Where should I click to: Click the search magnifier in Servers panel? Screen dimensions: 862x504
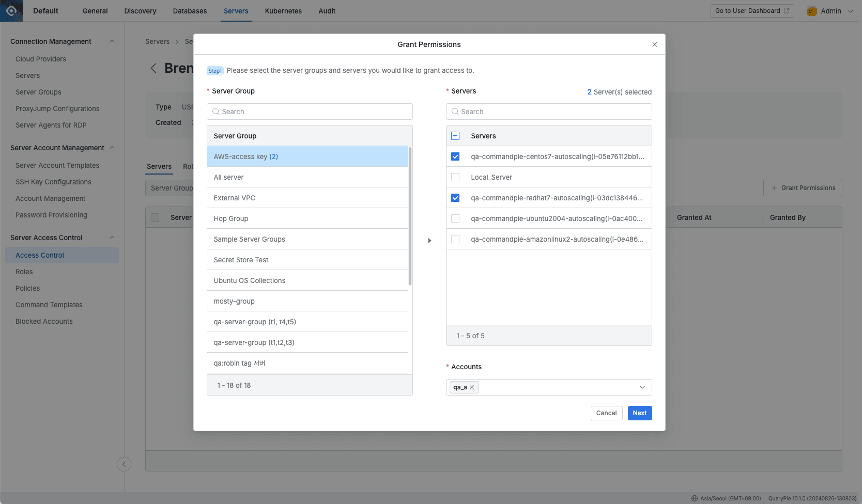click(455, 112)
